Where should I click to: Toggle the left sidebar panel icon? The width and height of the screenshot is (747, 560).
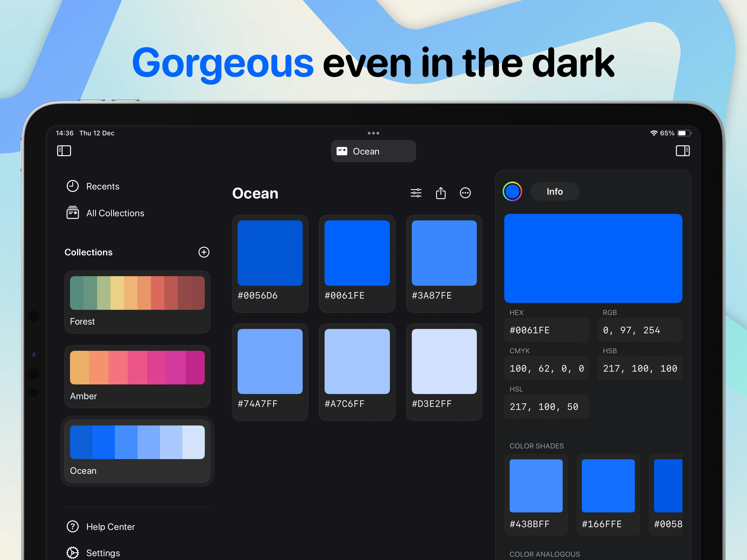(64, 151)
